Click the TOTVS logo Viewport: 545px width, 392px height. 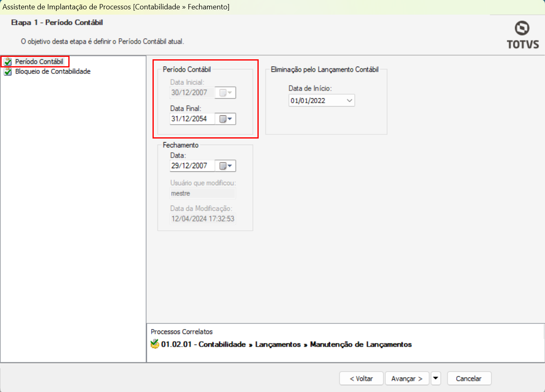(x=523, y=35)
